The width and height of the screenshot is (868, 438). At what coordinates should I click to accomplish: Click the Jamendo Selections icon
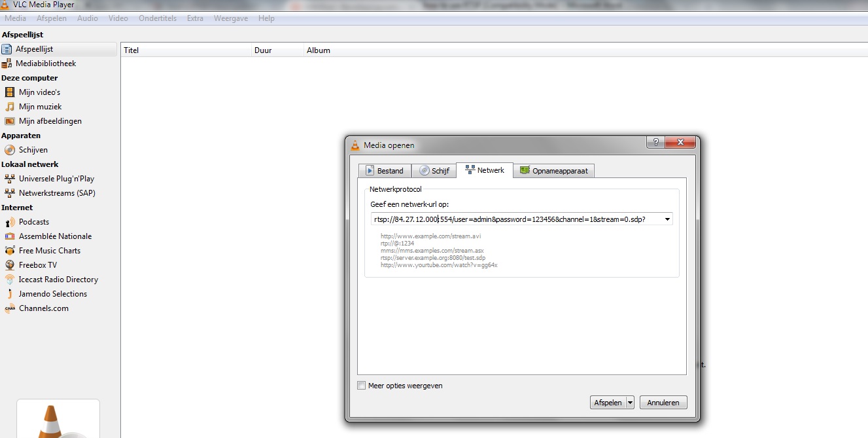(x=10, y=294)
